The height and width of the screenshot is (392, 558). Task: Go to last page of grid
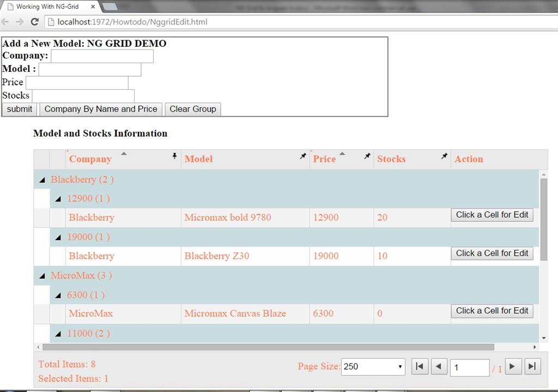[532, 367]
